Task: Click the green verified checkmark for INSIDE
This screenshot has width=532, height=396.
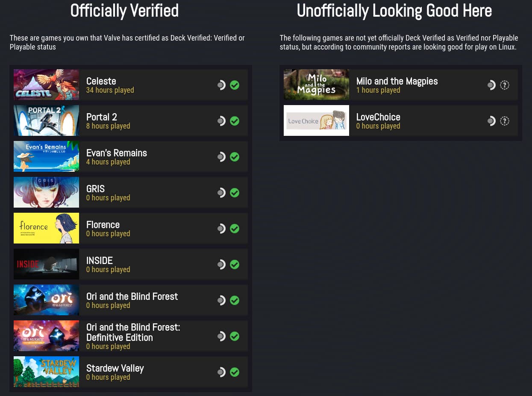Action: click(x=235, y=264)
